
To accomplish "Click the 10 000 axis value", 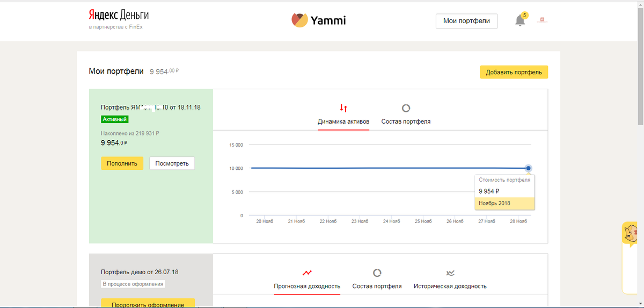I will (x=236, y=168).
